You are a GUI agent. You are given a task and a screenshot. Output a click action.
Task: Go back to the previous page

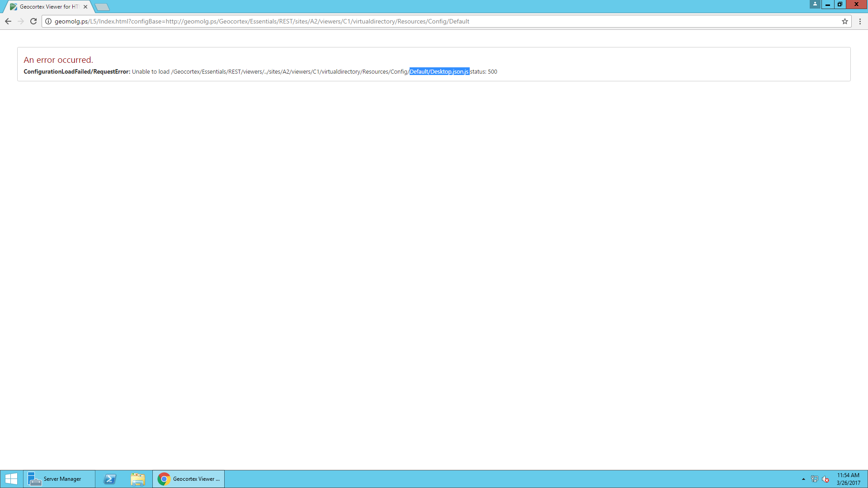(x=8, y=21)
